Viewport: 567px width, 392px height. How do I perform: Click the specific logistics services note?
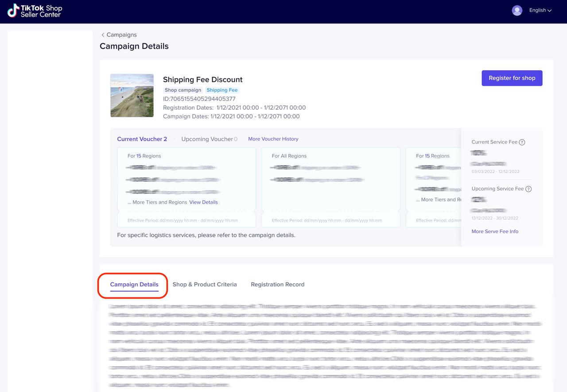coord(206,235)
